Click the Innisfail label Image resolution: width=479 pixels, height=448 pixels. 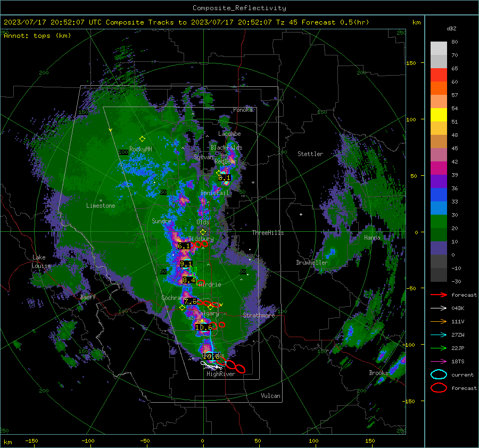(x=214, y=193)
